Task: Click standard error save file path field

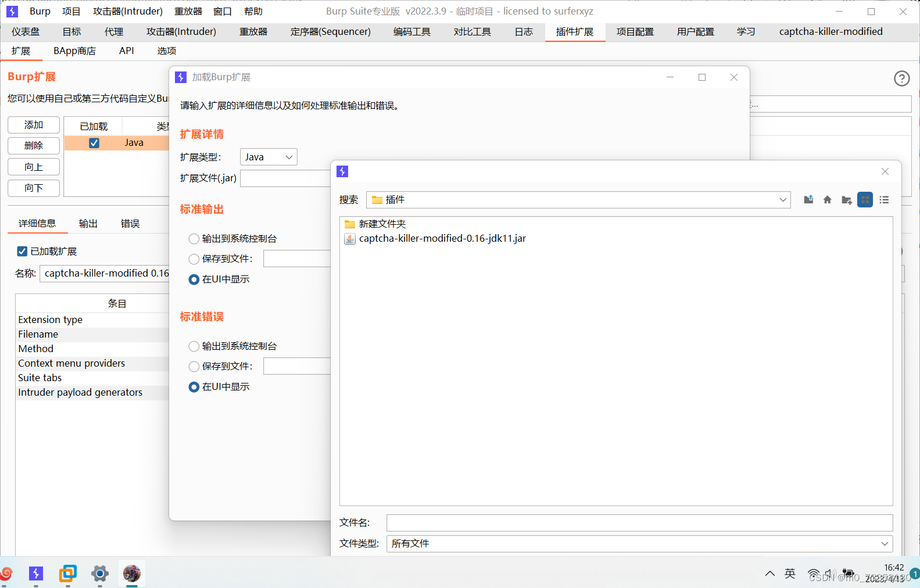Action: click(297, 367)
